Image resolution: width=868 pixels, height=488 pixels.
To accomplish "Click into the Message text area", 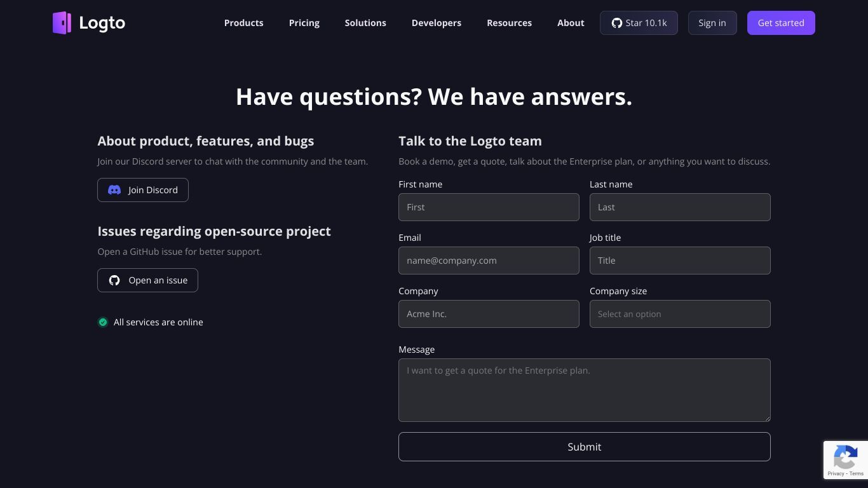I will point(585,390).
